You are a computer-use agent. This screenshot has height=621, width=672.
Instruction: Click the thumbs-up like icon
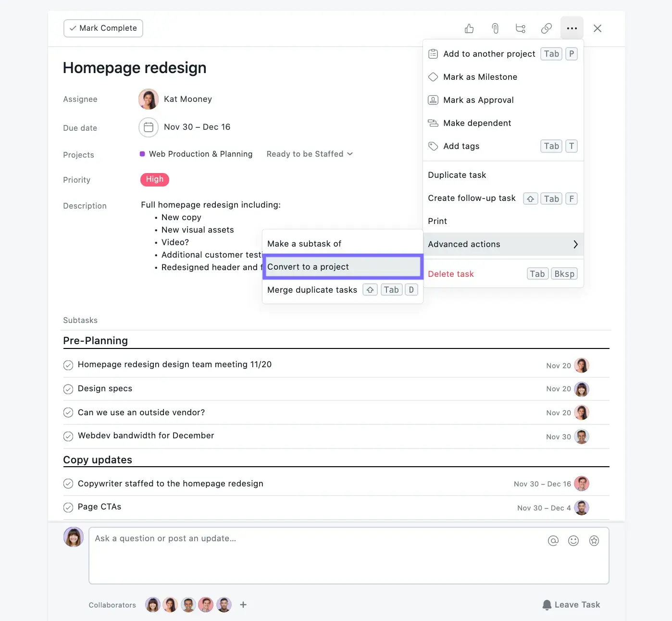469,29
